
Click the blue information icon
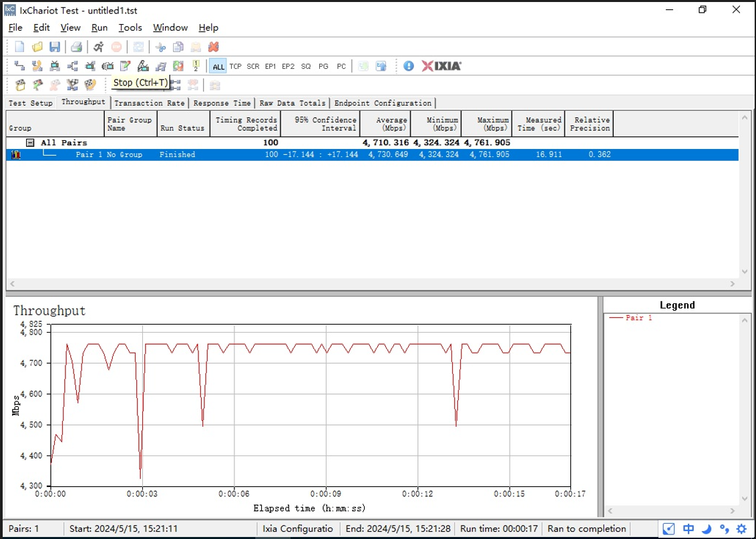click(x=408, y=66)
